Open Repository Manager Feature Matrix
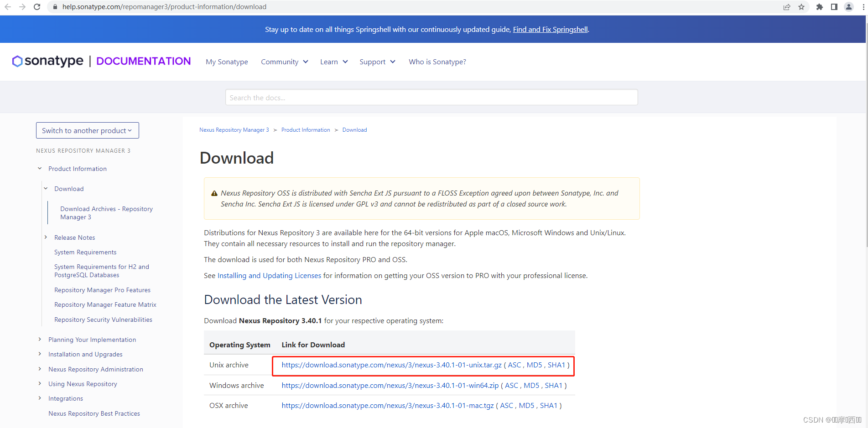The height and width of the screenshot is (428, 868). [x=105, y=304]
